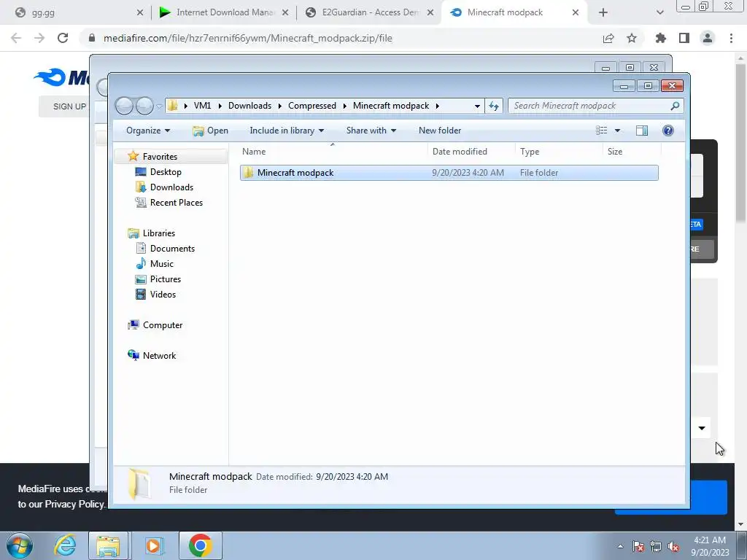Bookmark this page with the star icon
The image size is (747, 560).
point(632,38)
